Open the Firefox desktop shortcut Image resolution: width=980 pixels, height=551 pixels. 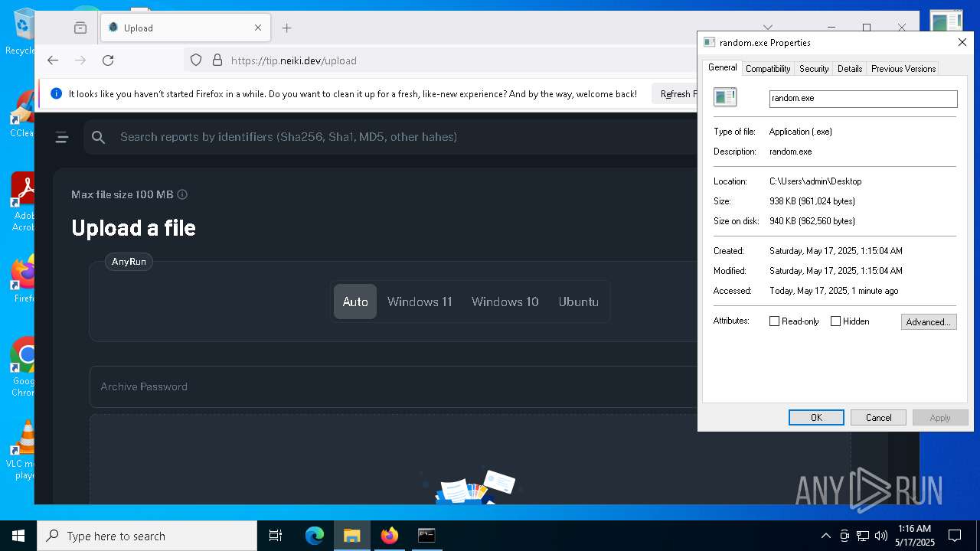click(24, 279)
